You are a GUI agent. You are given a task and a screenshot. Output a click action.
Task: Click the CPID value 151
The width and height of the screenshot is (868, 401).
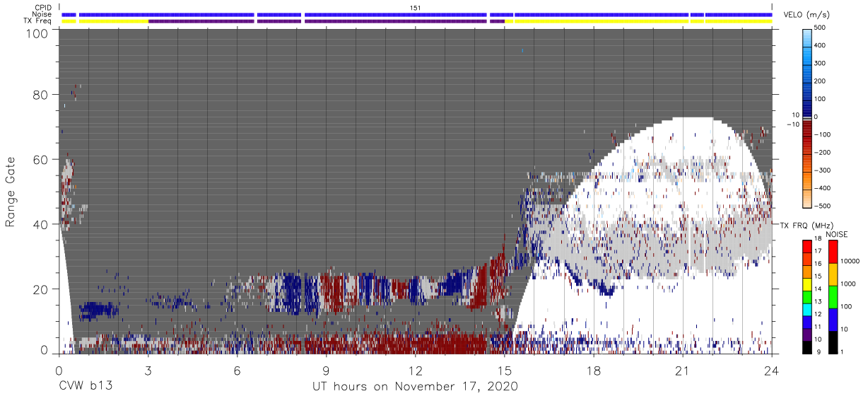[416, 7]
